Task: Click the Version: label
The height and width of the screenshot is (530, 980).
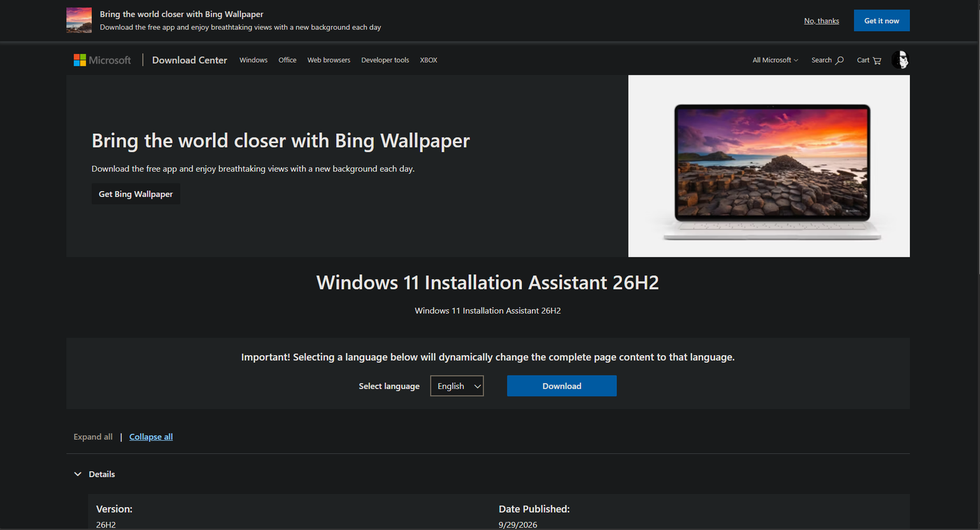Action: coord(114,509)
